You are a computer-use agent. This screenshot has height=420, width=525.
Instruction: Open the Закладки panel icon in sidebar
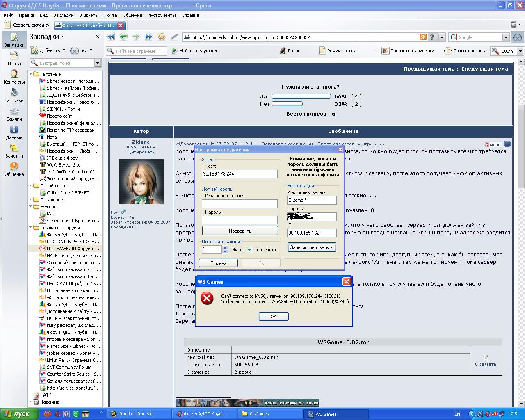click(14, 40)
